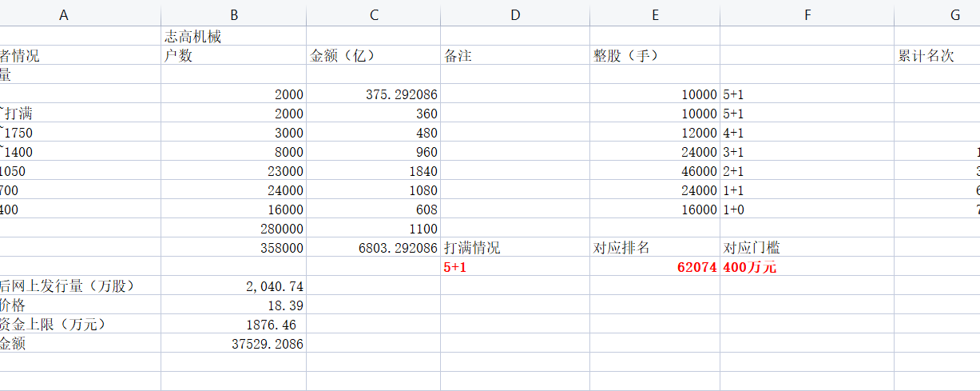The width and height of the screenshot is (980, 391).
Task: Select the cell with value 1080
Action: [x=373, y=190]
